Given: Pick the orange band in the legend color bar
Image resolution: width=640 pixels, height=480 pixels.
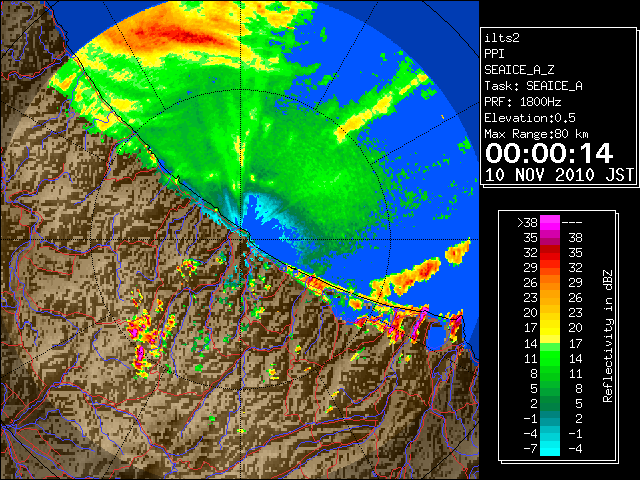Looking at the screenshot, I should [550, 290].
